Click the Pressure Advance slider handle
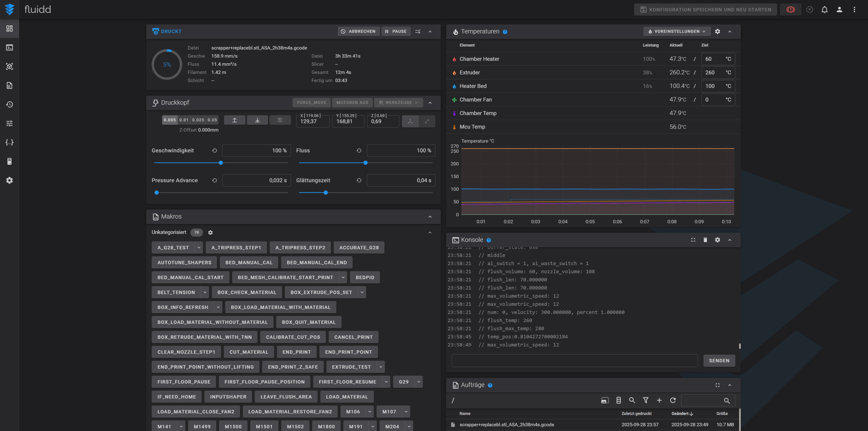This screenshot has width=868, height=431. [157, 193]
